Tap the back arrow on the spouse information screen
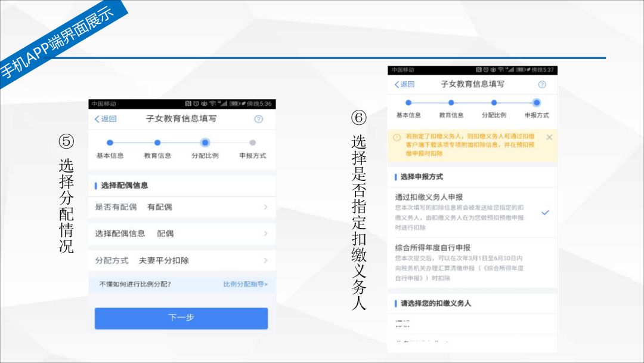The width and height of the screenshot is (644, 363). pos(105,119)
